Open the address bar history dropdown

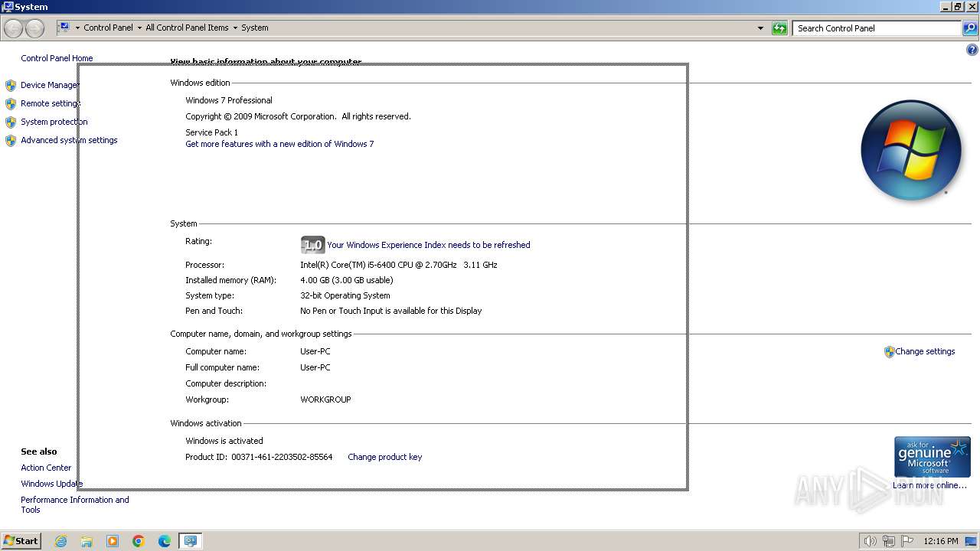(x=760, y=28)
